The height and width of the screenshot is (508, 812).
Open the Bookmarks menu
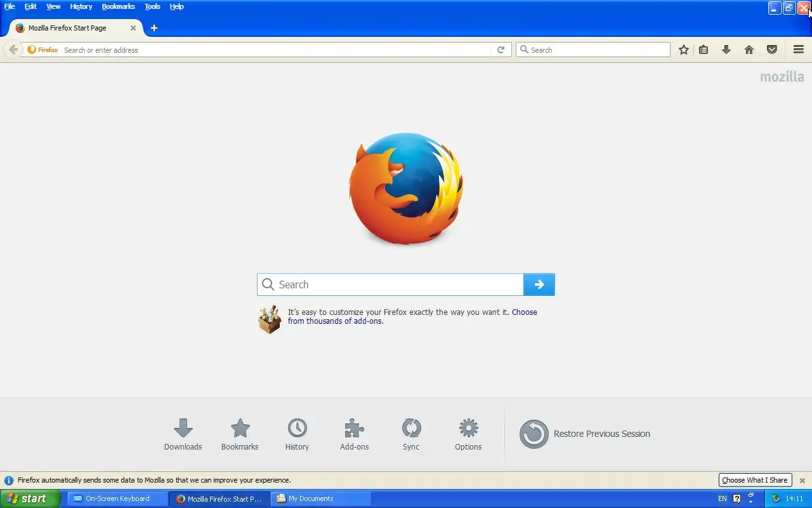[119, 6]
